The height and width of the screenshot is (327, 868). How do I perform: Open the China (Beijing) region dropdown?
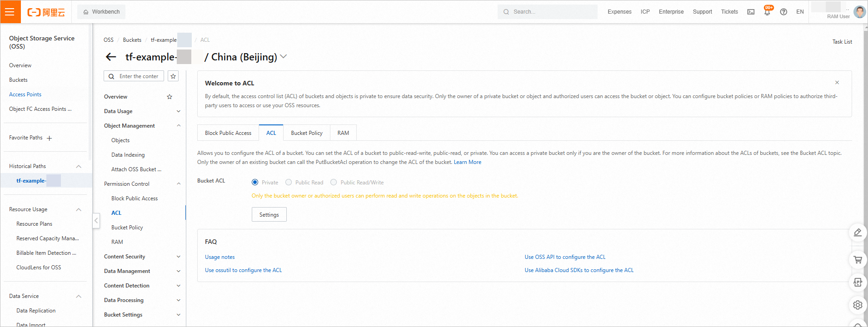coord(284,57)
